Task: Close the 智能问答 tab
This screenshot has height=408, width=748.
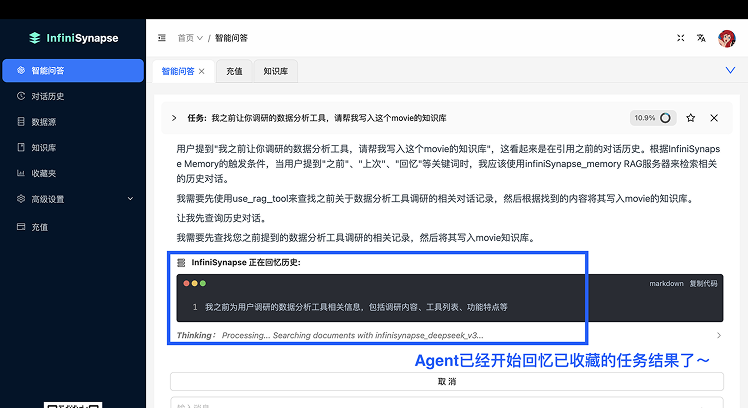Action: 202,71
